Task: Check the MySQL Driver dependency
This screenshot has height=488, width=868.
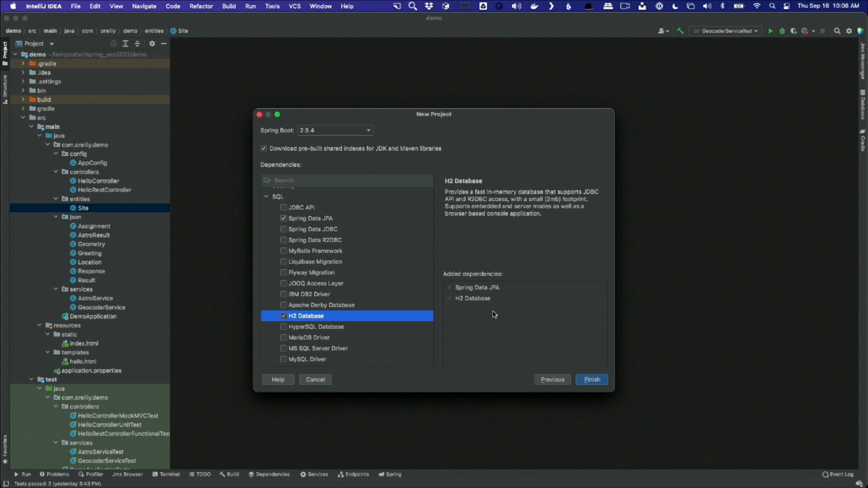Action: pyautogui.click(x=283, y=359)
